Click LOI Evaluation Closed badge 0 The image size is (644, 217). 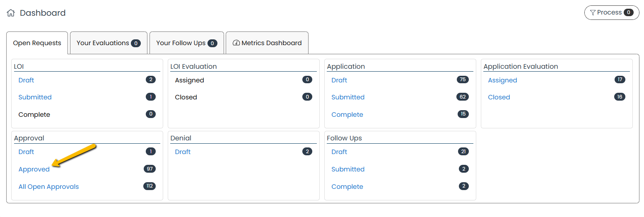tap(307, 97)
